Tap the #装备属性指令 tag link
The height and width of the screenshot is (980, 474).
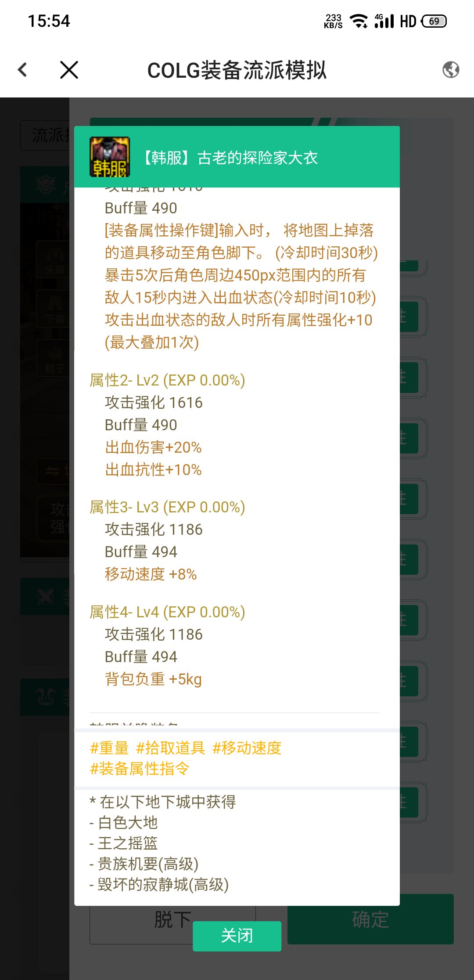(x=140, y=769)
